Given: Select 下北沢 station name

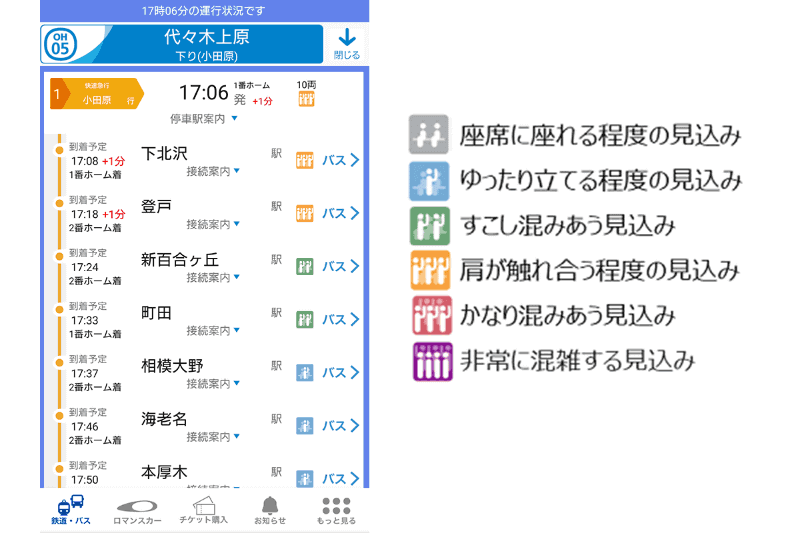Looking at the screenshot, I should point(164,154).
